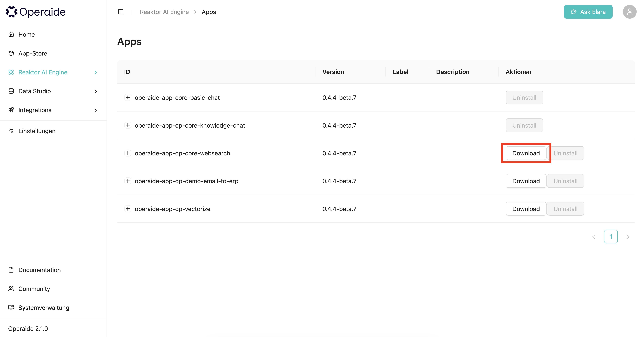The image size is (644, 337).
Task: Expand the operaide-app-core-basic-chat row
Action: [127, 97]
